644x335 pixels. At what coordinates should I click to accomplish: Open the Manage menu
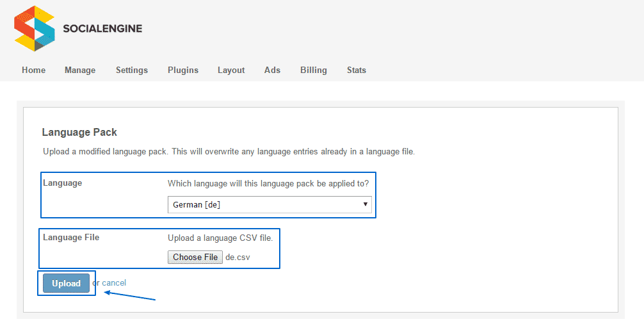click(x=80, y=70)
